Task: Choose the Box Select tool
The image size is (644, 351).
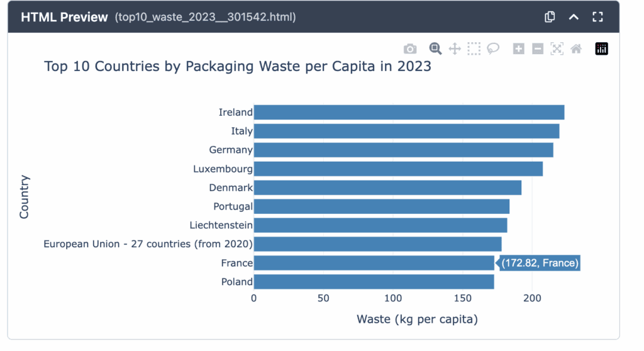Action: (474, 49)
